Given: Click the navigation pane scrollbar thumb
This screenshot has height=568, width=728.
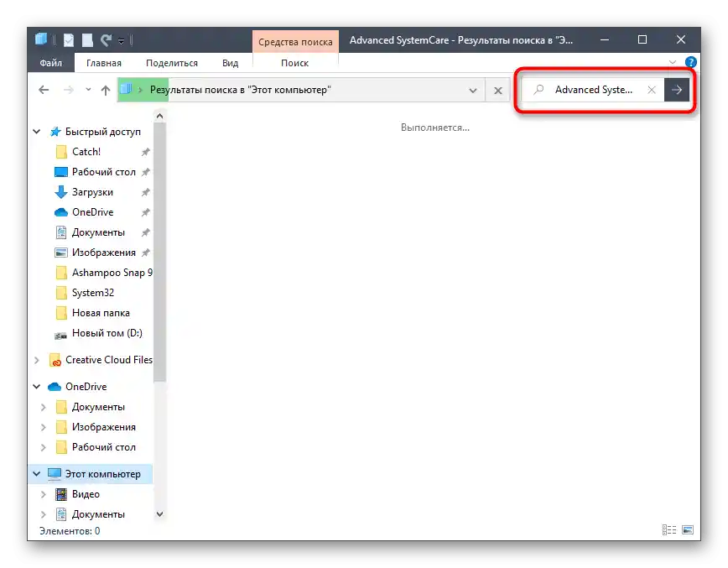Looking at the screenshot, I should click(159, 253).
